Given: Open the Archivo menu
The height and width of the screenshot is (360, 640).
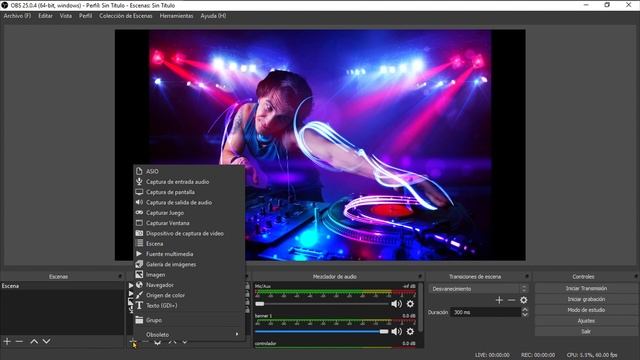Looking at the screenshot, I should pyautogui.click(x=17, y=16).
